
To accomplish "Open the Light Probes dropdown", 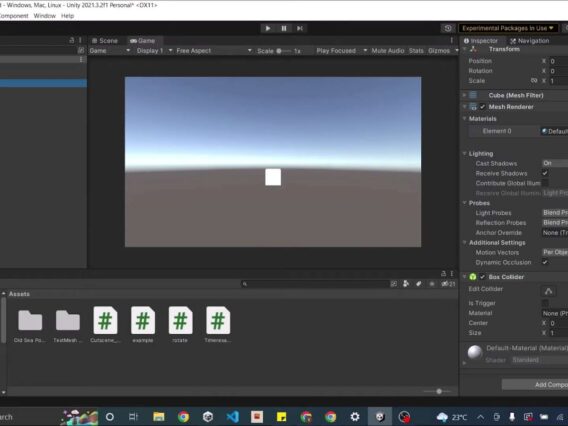I will [555, 213].
